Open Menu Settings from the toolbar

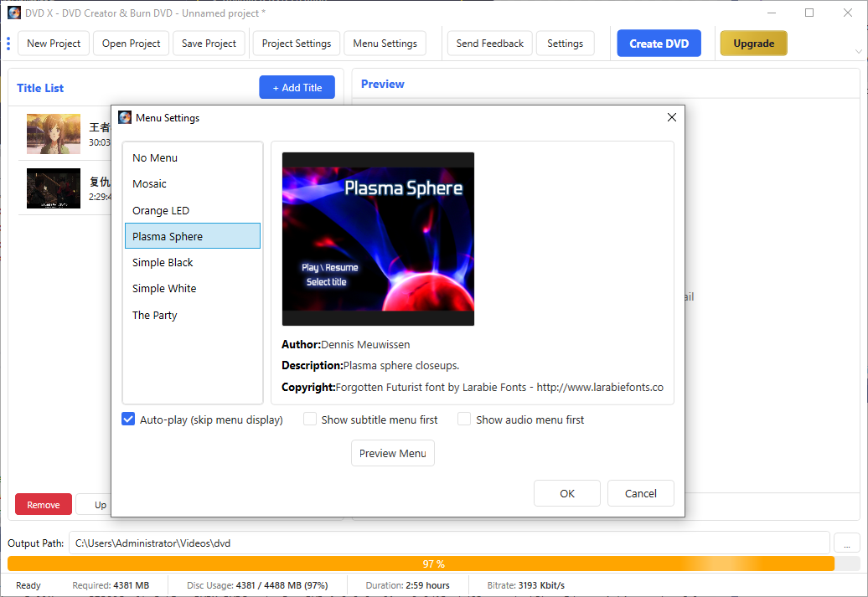[385, 44]
